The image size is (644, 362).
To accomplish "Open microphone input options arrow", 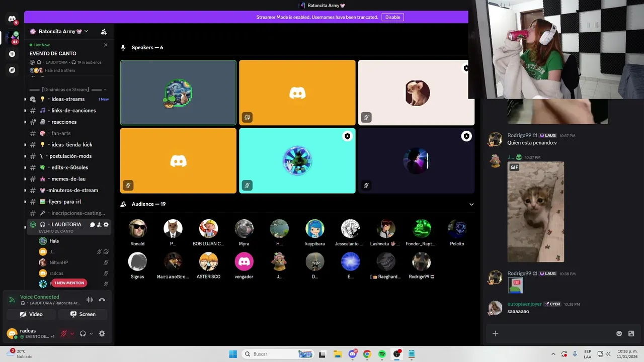I will click(x=72, y=333).
